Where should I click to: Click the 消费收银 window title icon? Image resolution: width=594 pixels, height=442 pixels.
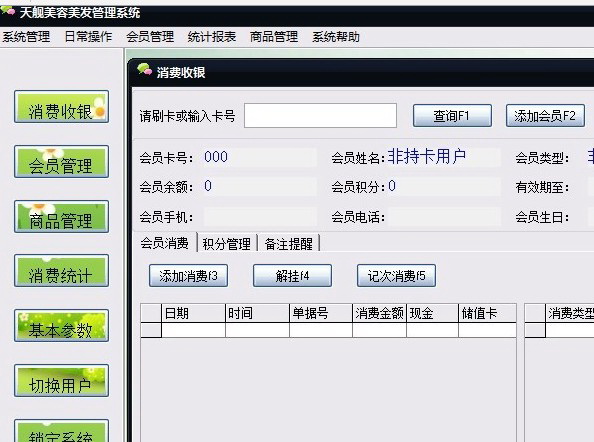tap(144, 70)
